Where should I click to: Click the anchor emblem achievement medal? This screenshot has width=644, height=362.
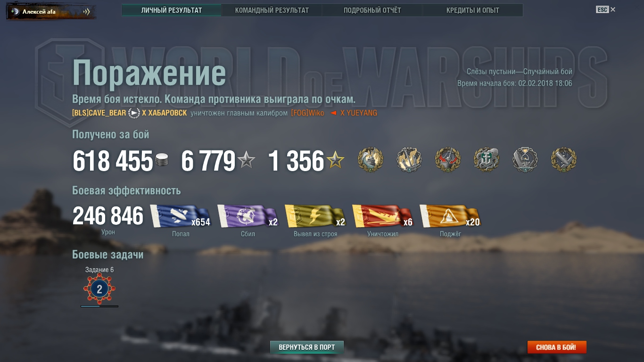tap(487, 160)
